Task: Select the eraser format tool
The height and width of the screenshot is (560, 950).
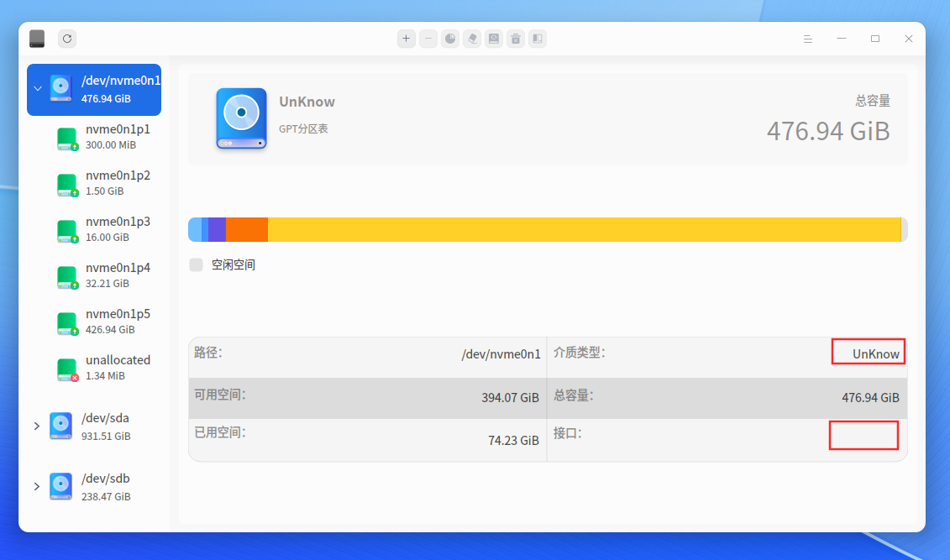Action: [472, 39]
